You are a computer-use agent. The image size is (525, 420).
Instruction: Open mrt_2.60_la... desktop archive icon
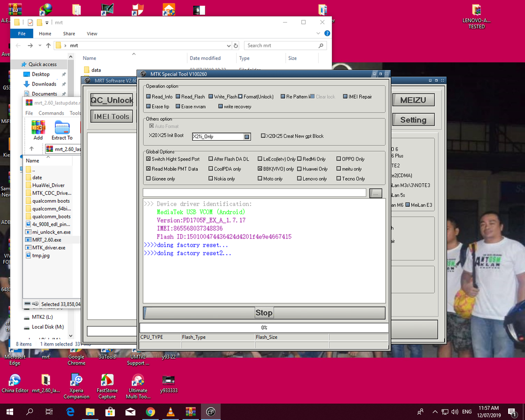click(x=46, y=383)
